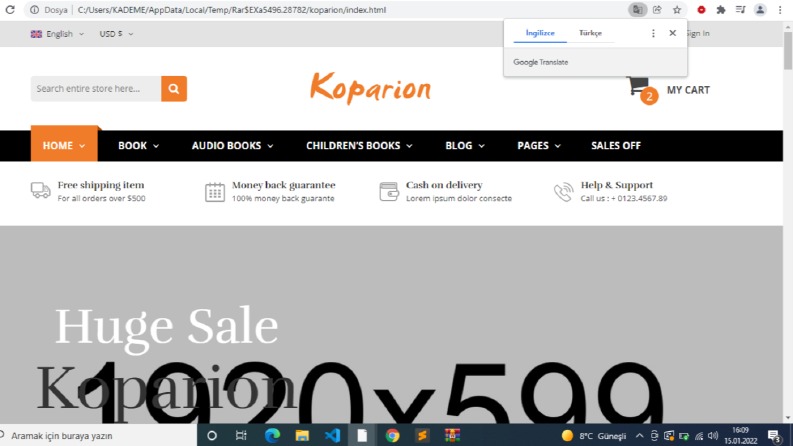Switch to the blank document taskbar app
This screenshot has width=793, height=446.
(x=362, y=435)
